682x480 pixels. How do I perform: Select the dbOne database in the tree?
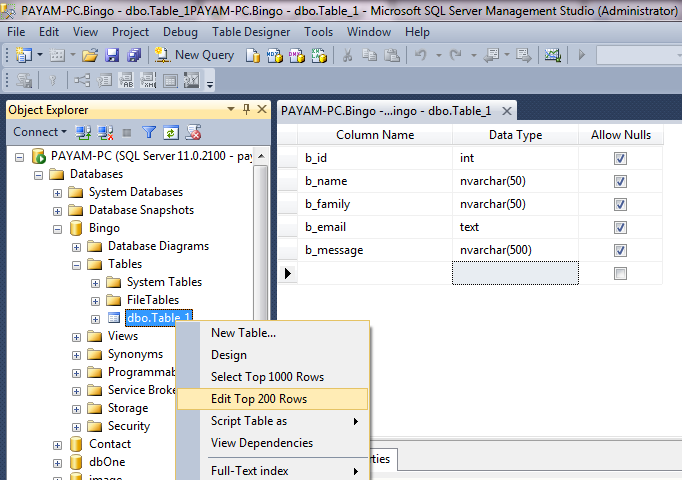click(x=107, y=462)
